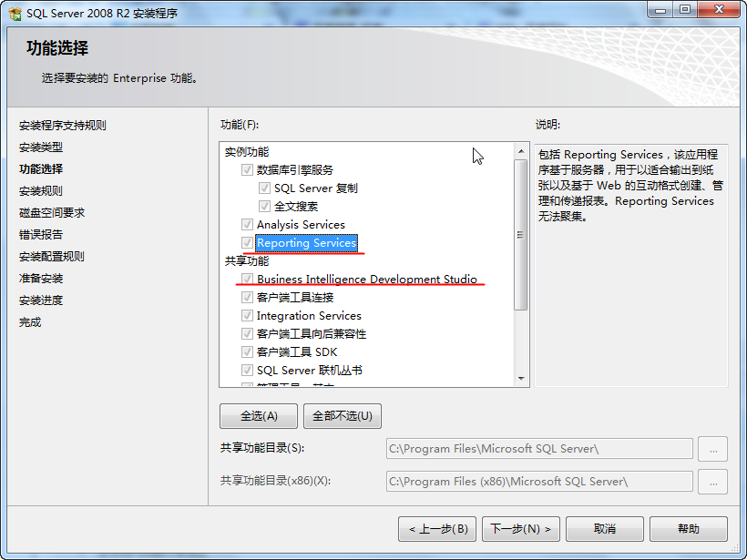Toggle the Analysis Services checkbox
Screen dimensions: 747x560
coord(247,224)
